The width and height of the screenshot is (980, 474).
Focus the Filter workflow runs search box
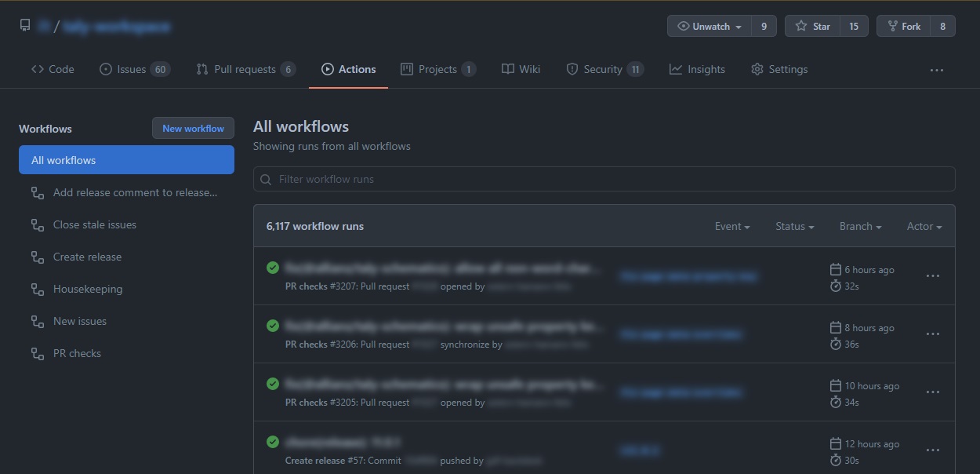pos(604,179)
